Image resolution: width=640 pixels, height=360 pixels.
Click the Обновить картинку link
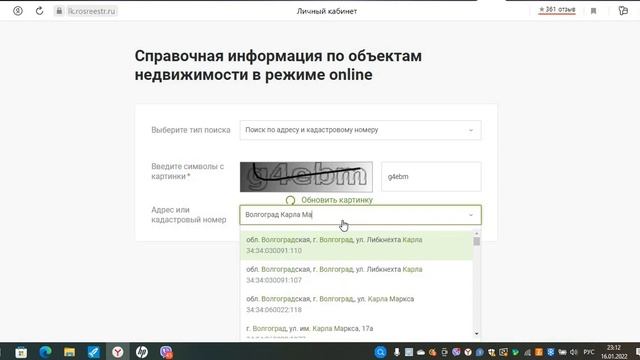(337, 200)
